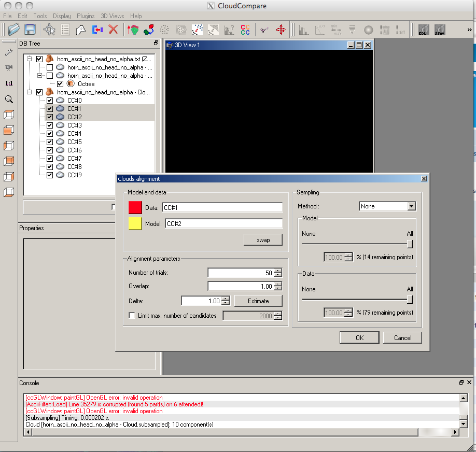Screen dimensions: 476x452
Task: Open the 3D Views menu
Action: pos(112,16)
